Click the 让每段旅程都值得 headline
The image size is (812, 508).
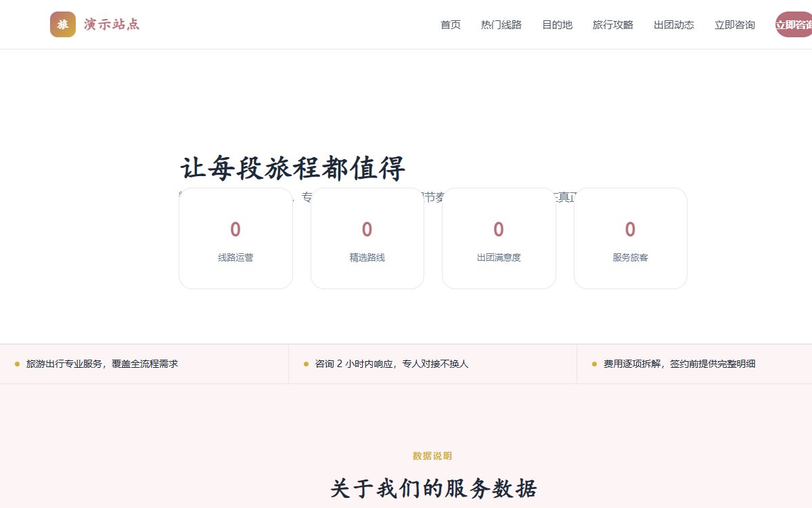(x=292, y=168)
